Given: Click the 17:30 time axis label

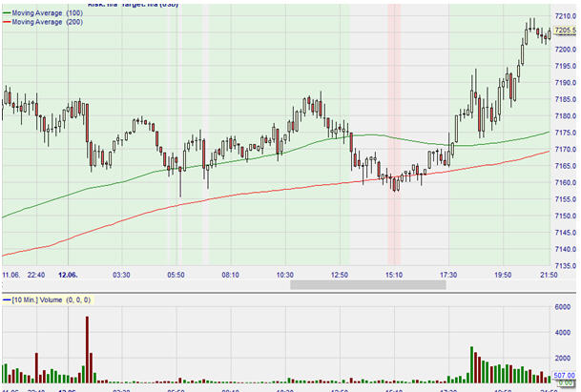Looking at the screenshot, I should click(x=448, y=275).
